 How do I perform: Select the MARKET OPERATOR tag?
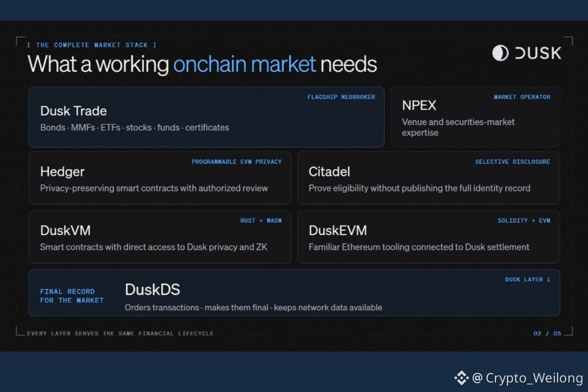pos(522,97)
